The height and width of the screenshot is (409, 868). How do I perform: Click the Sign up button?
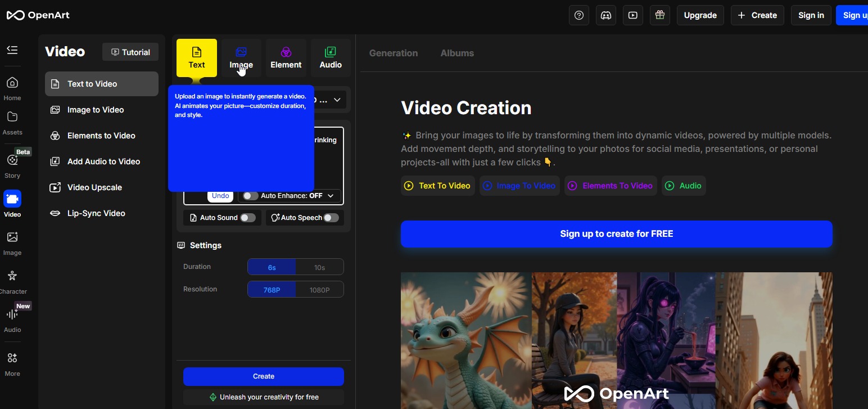pos(852,15)
